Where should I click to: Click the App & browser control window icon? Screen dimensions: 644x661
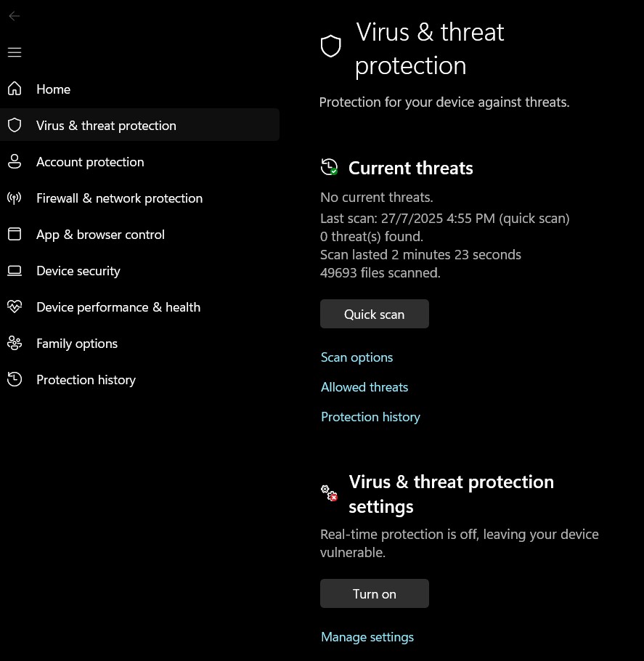15,234
